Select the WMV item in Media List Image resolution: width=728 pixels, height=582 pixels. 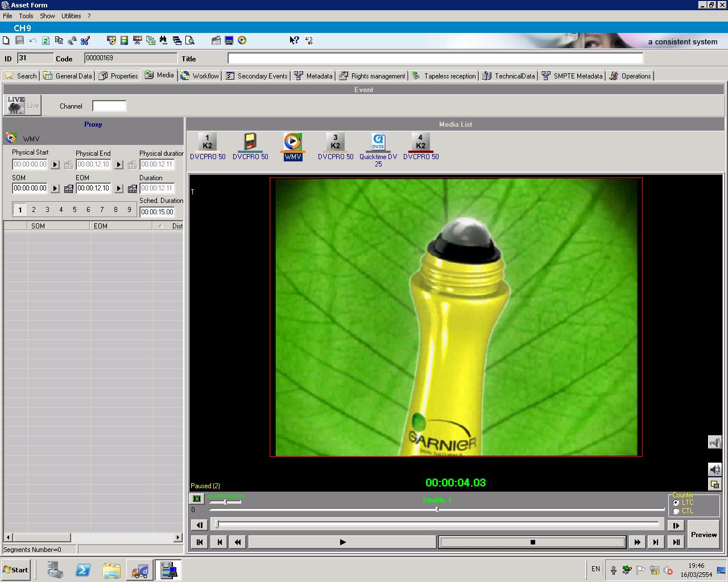pos(293,147)
